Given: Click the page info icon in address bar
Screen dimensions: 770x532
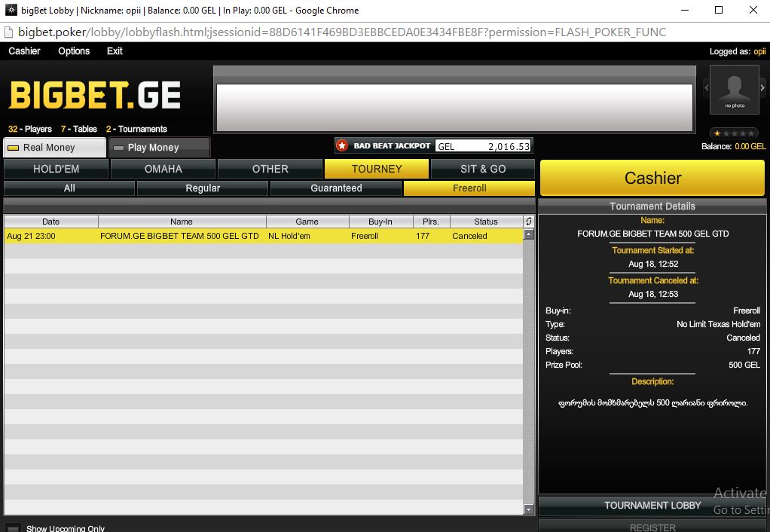Looking at the screenshot, I should pyautogui.click(x=8, y=32).
